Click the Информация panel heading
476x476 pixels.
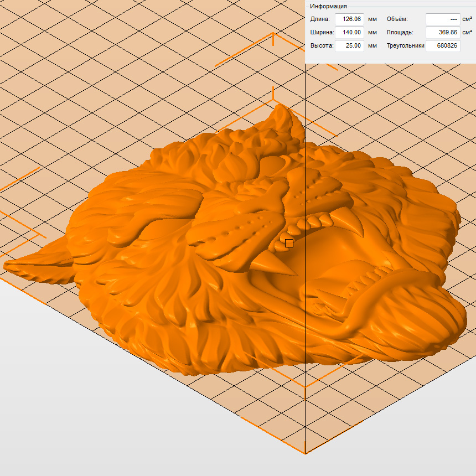click(328, 6)
